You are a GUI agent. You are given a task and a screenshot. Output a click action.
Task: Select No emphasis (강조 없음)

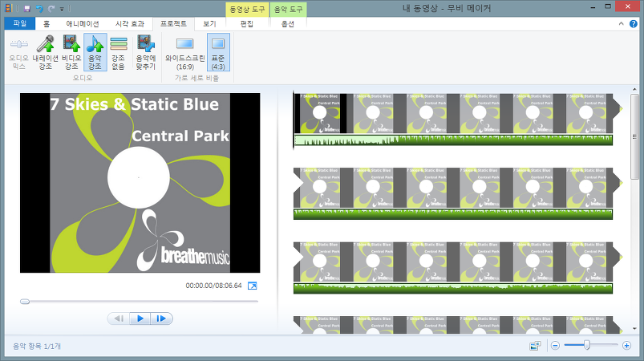pos(118,53)
